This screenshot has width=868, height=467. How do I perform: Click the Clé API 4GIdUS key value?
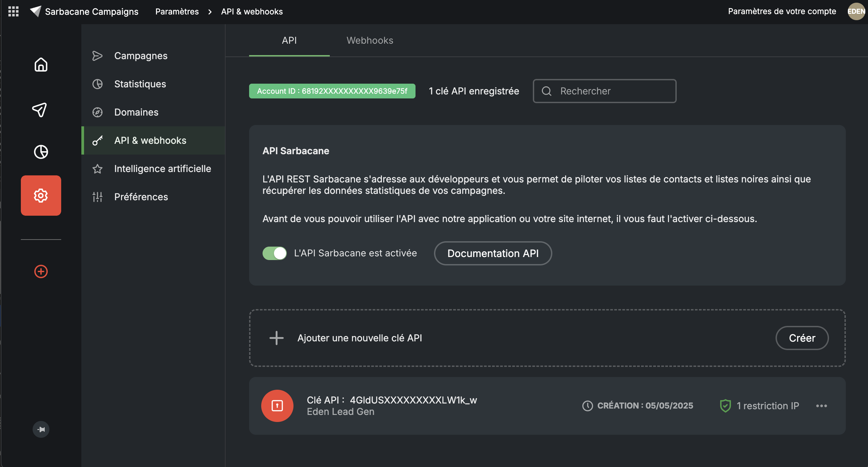[x=413, y=400]
